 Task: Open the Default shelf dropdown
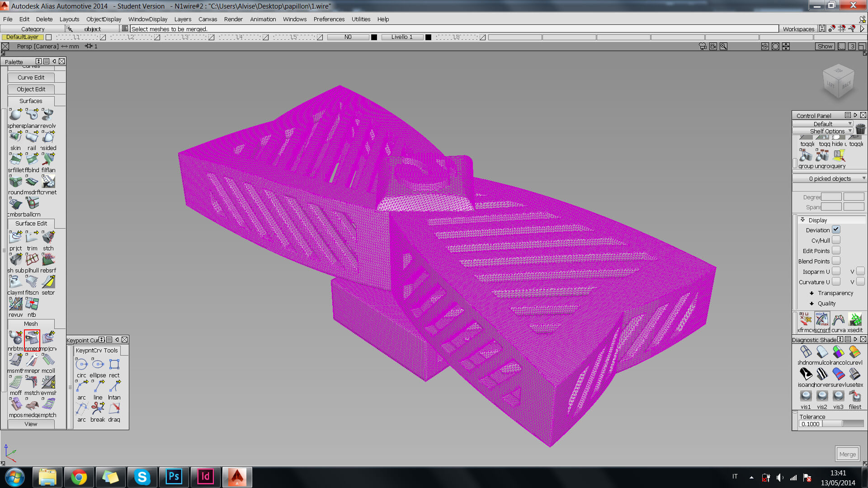coord(823,124)
